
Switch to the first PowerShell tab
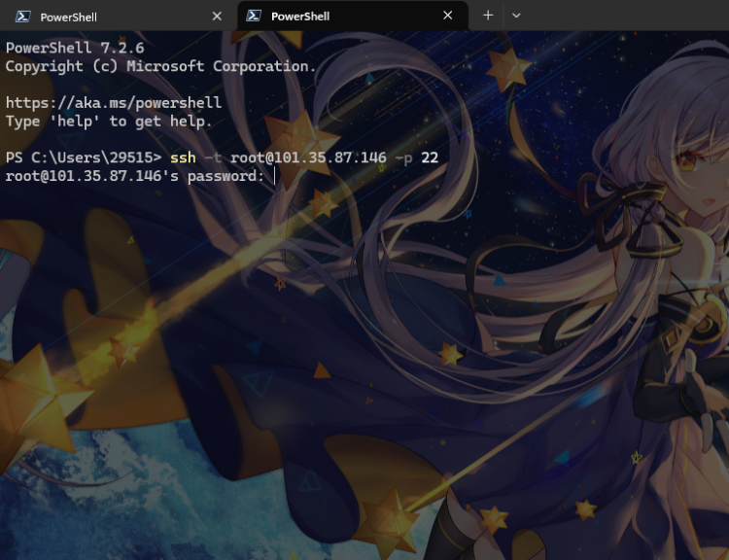pyautogui.click(x=119, y=17)
